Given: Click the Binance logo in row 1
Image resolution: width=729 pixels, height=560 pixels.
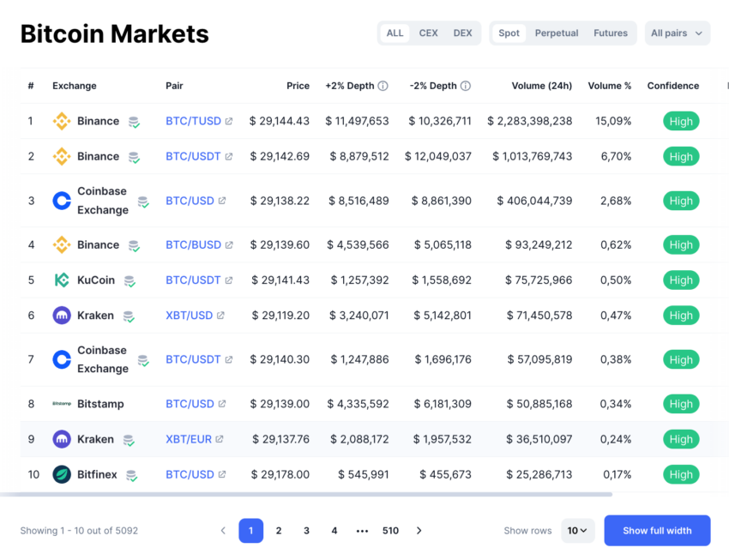Looking at the screenshot, I should click(62, 121).
